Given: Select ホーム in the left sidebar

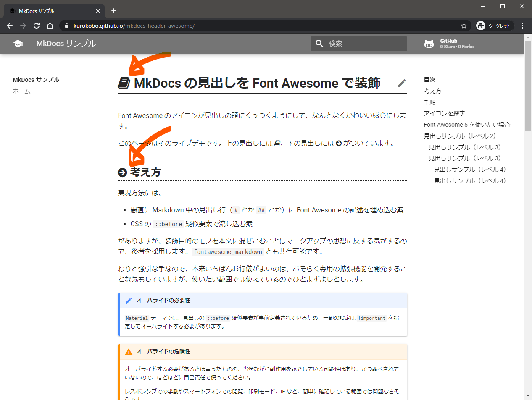Looking at the screenshot, I should point(21,91).
